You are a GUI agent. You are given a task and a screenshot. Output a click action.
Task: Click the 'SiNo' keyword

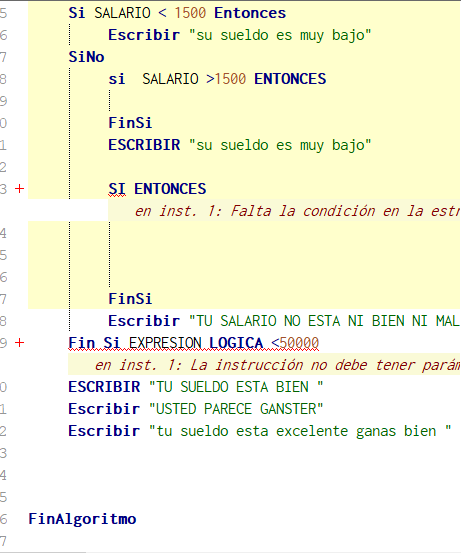click(x=86, y=57)
